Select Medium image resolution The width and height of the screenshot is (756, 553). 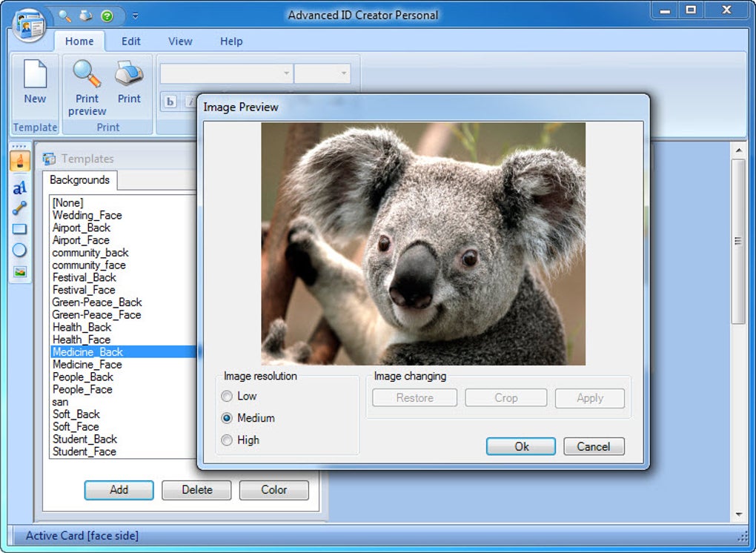[227, 418]
